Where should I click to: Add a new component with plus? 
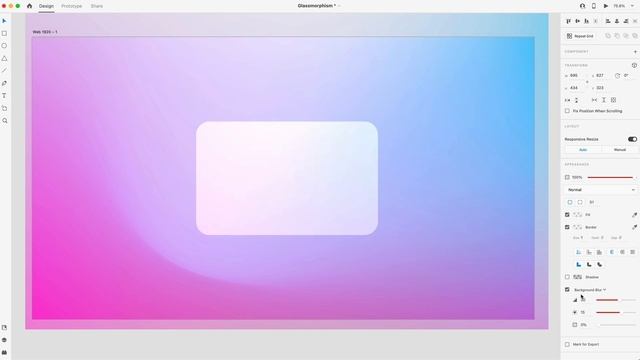coord(635,52)
